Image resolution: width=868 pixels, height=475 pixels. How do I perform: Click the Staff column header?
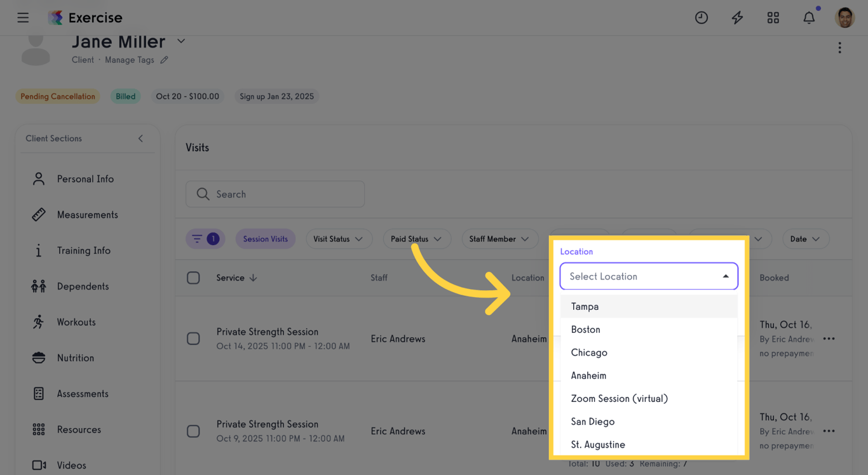(x=379, y=278)
